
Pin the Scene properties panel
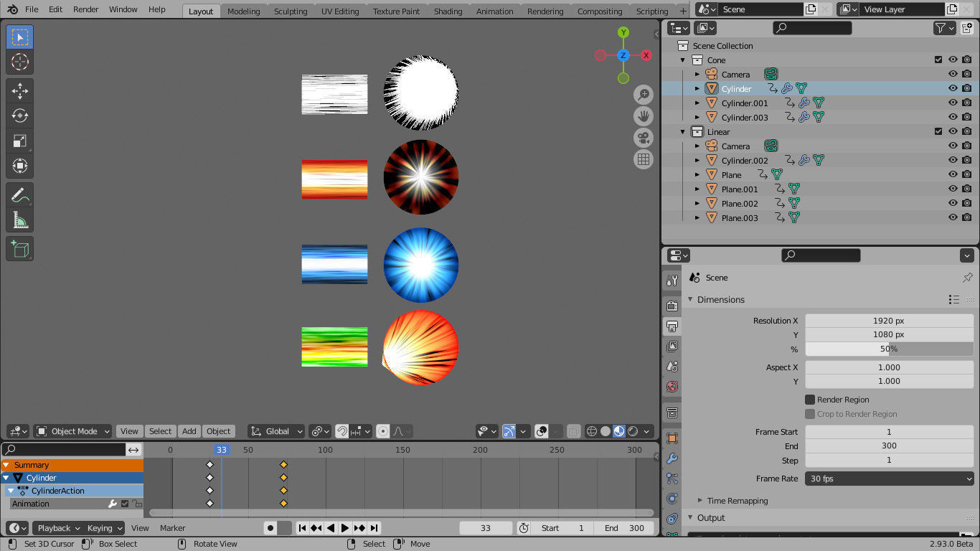[x=967, y=278]
